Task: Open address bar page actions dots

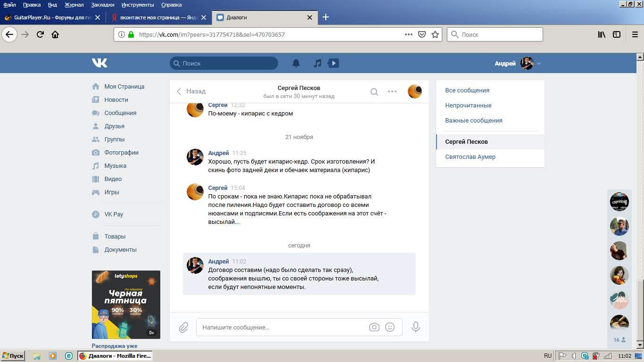Action: pyautogui.click(x=409, y=34)
